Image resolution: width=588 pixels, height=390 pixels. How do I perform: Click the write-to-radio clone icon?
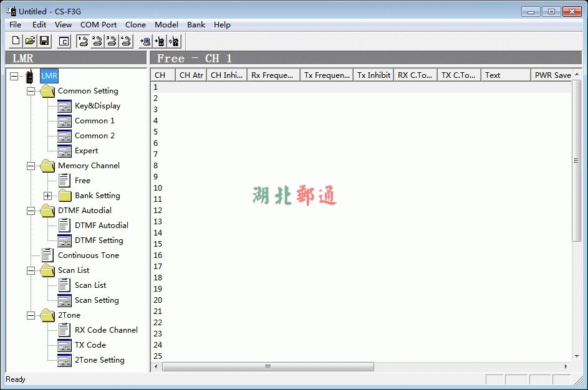160,41
